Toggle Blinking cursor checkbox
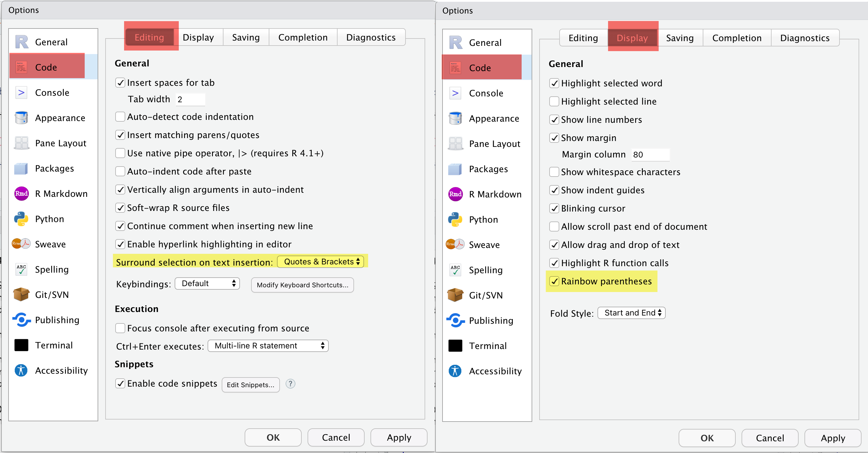This screenshot has height=453, width=868. 554,208
